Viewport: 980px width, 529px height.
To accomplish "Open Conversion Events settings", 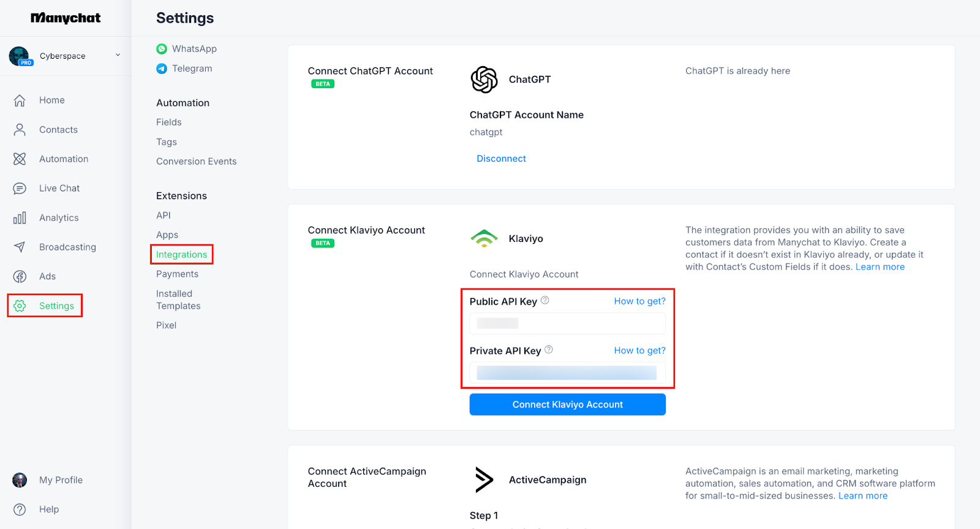I will coord(196,162).
